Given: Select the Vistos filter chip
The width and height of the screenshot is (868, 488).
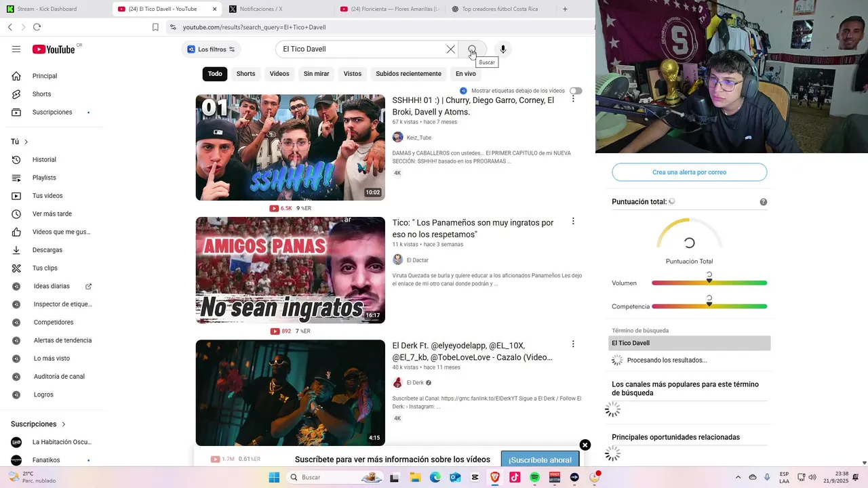Looking at the screenshot, I should (352, 74).
